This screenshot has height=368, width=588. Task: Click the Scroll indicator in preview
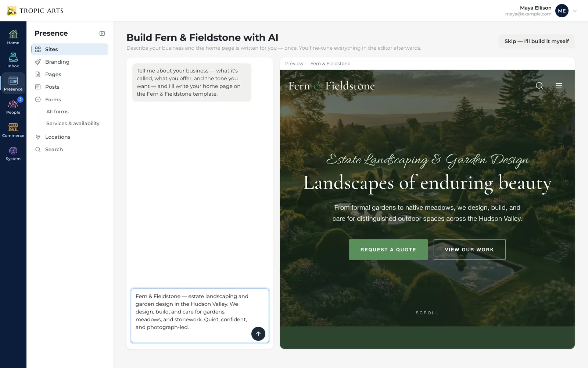click(x=427, y=313)
